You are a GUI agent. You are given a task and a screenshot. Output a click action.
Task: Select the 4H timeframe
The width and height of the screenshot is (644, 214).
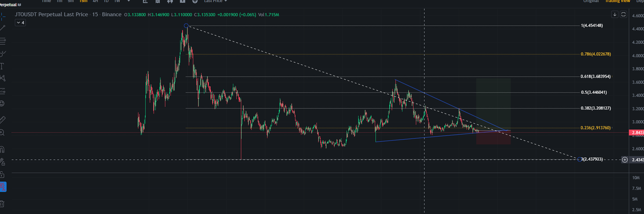coord(95,2)
